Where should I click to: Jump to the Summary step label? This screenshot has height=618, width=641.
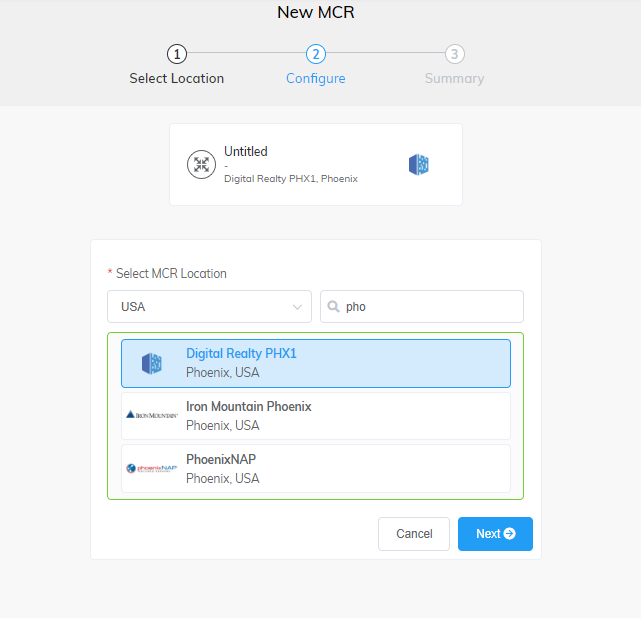coord(454,78)
